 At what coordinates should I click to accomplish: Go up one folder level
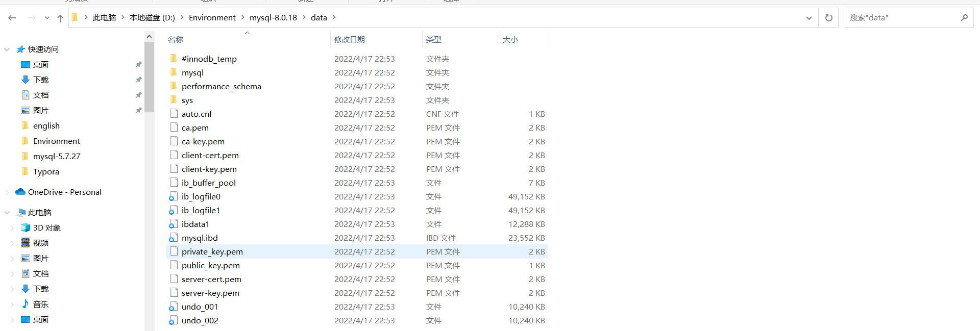pyautogui.click(x=60, y=18)
